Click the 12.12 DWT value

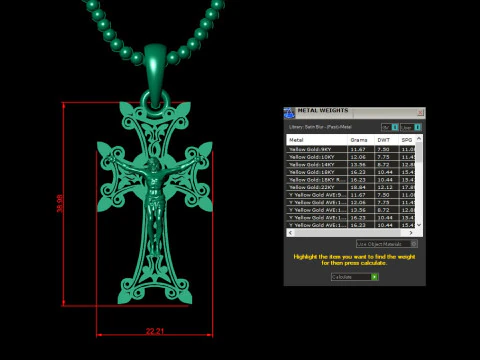[385, 187]
